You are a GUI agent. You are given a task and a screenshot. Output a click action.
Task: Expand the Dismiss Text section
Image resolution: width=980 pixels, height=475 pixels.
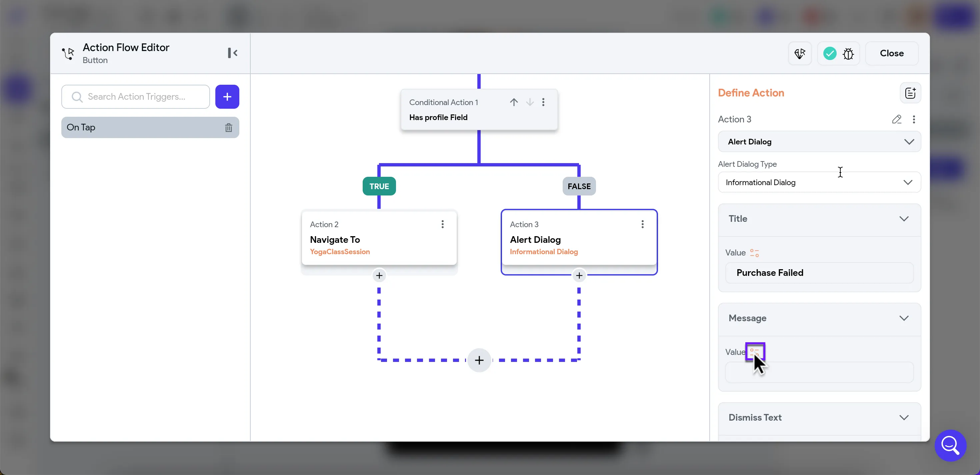[x=904, y=418]
